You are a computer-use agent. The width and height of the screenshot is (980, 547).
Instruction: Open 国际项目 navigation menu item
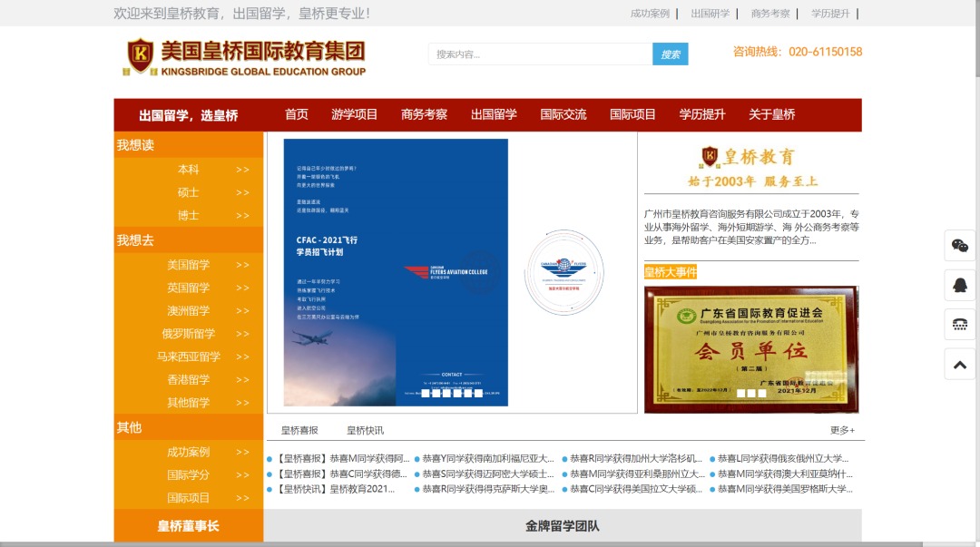632,114
